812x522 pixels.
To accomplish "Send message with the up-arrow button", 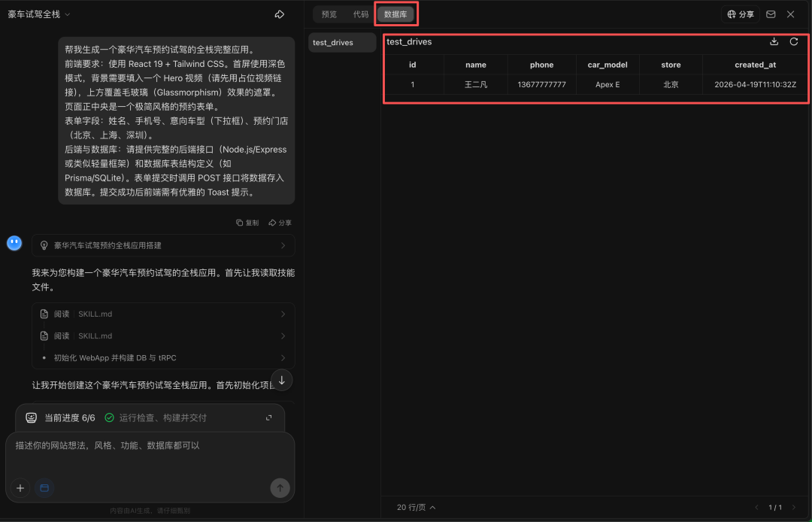I will (x=279, y=488).
